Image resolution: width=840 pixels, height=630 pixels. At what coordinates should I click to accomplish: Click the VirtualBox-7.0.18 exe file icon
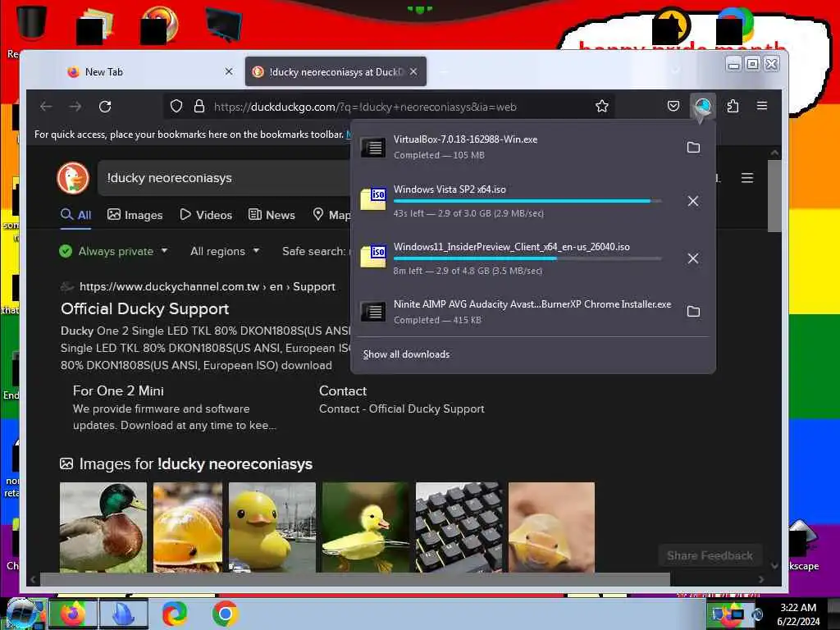click(x=373, y=147)
